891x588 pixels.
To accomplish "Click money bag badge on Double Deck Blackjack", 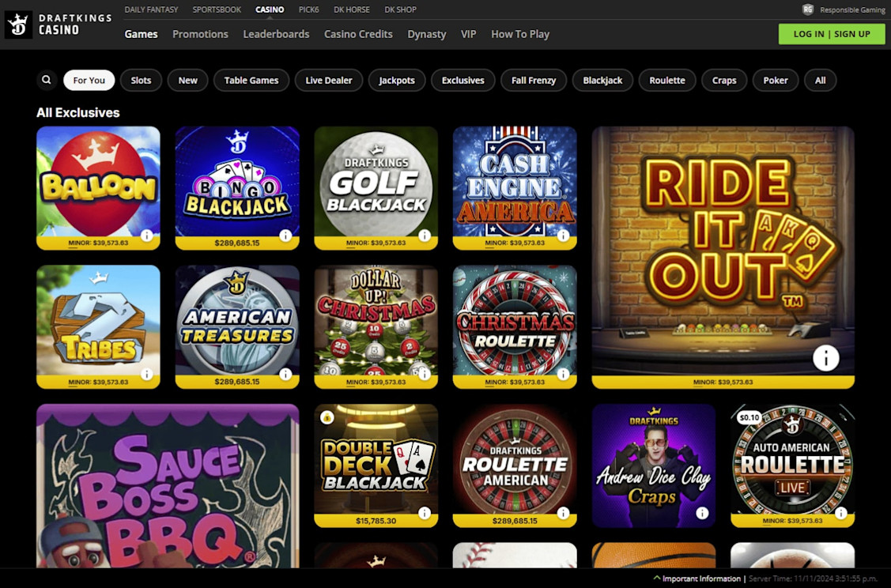I will point(327,417).
